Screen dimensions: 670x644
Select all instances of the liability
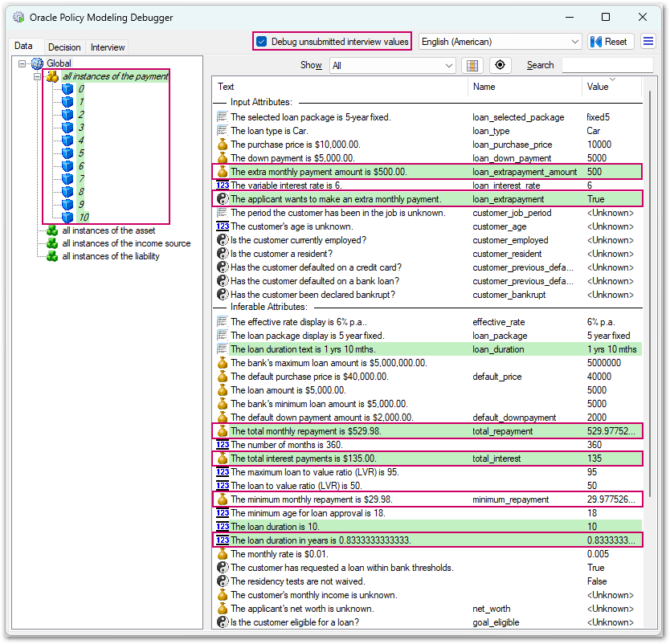pos(111,256)
